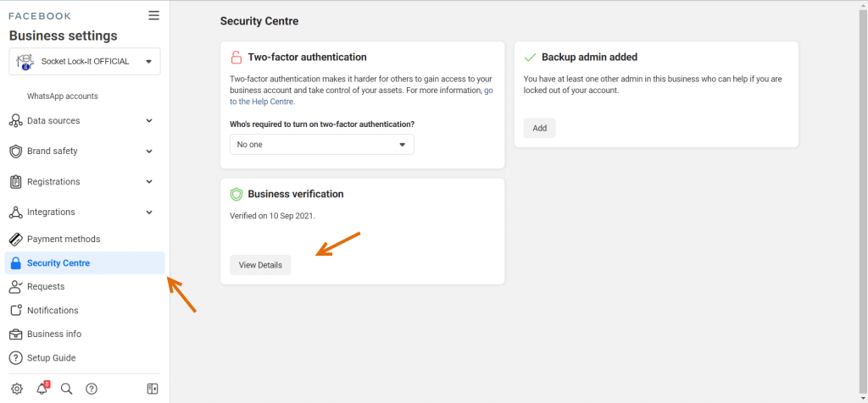Open the search magnifier icon
The height and width of the screenshot is (403, 868).
66,389
